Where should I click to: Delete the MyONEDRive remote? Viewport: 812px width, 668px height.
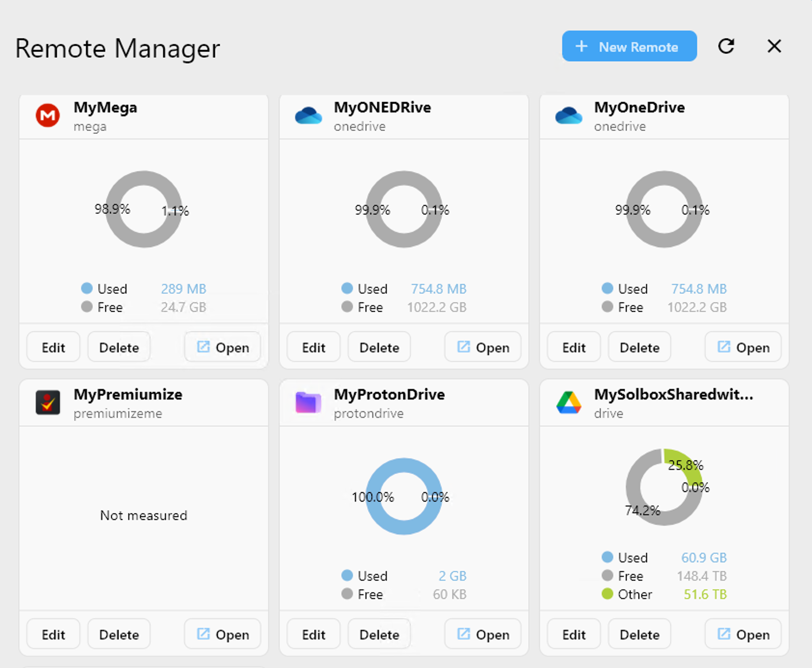tap(379, 347)
